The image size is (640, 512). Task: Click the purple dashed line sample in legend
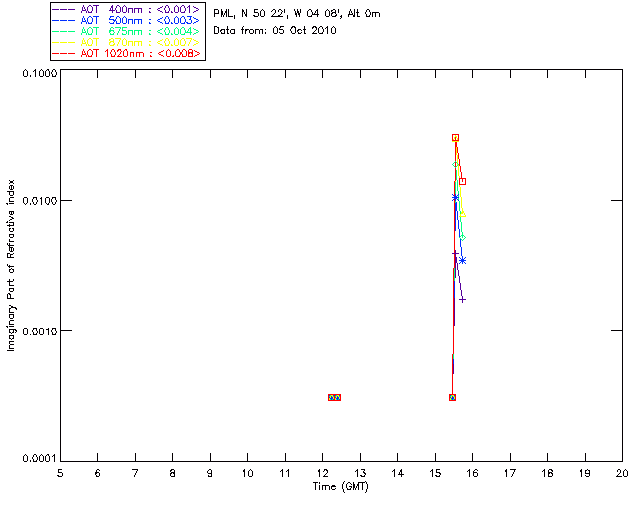click(x=64, y=9)
